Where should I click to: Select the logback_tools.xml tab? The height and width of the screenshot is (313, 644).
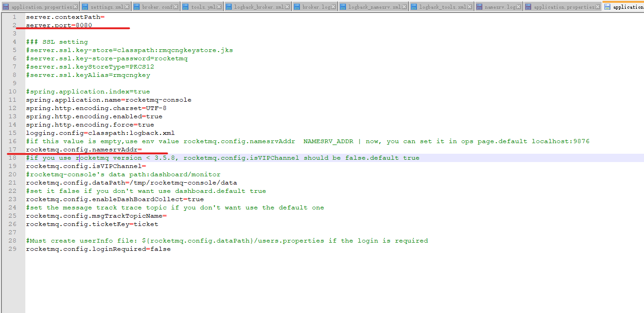443,7
